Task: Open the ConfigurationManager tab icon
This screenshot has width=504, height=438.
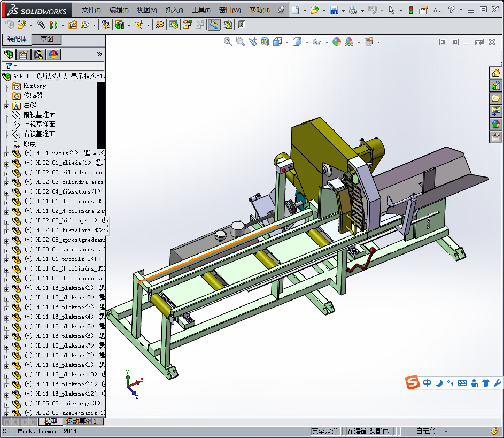Action: 38,55
